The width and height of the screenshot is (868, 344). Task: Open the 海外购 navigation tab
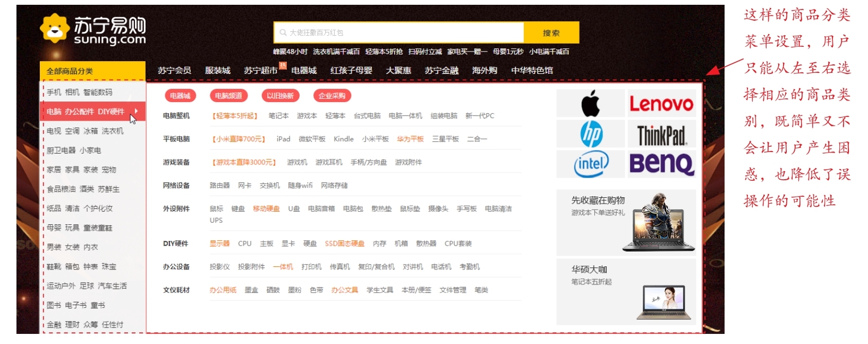484,71
